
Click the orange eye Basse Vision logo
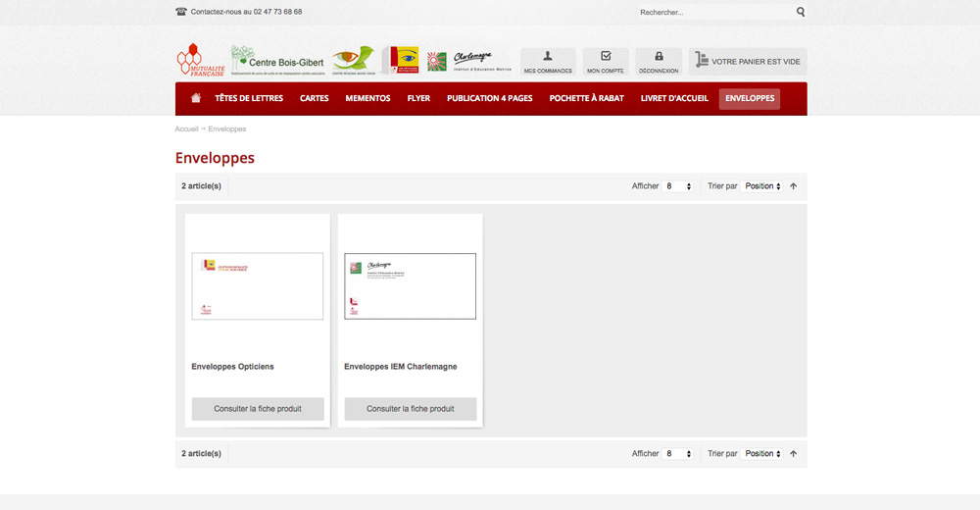pos(353,61)
